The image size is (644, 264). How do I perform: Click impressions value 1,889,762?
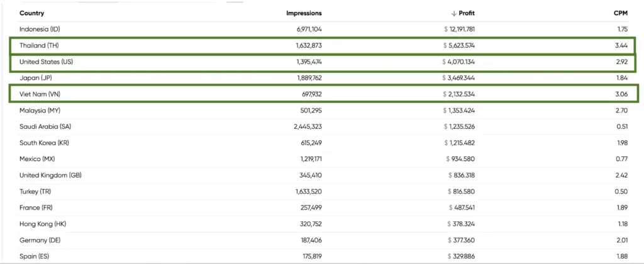coord(309,78)
